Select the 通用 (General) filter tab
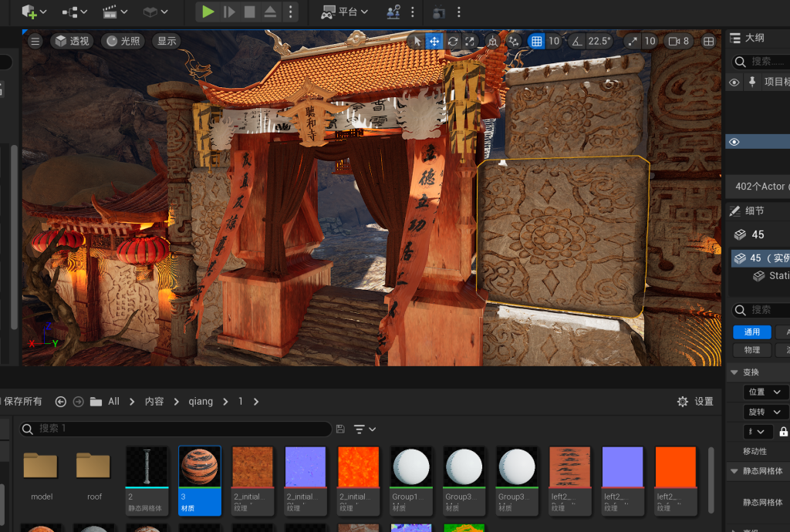 coord(751,332)
